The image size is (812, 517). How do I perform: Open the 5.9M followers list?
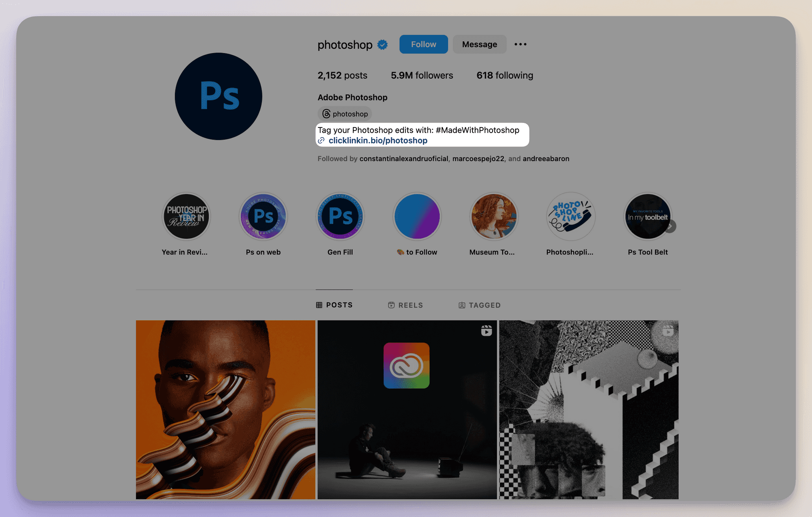pos(422,75)
